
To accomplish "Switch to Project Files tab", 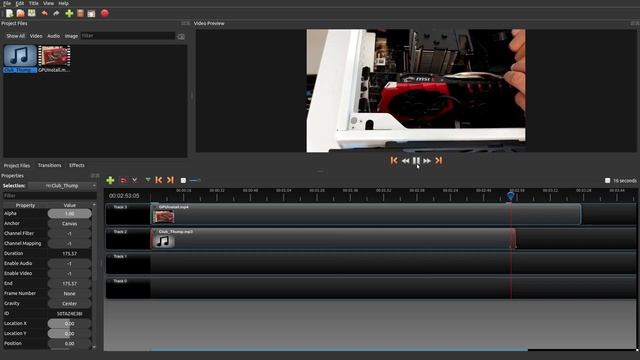I will click(17, 166).
